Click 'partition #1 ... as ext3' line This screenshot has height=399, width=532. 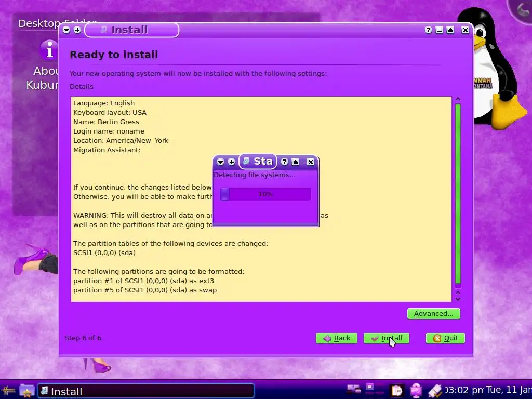click(x=143, y=281)
